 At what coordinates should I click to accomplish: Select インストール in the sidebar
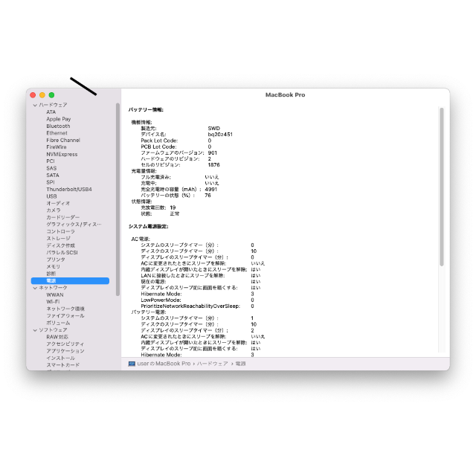61,358
